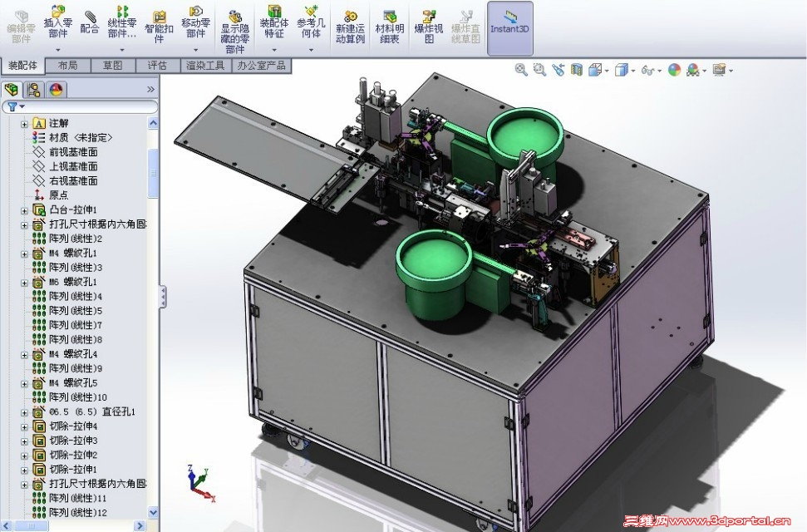Viewport: 807px width, 532px height.
Task: Click Zoom to Area in view toolbar
Action: tap(539, 70)
